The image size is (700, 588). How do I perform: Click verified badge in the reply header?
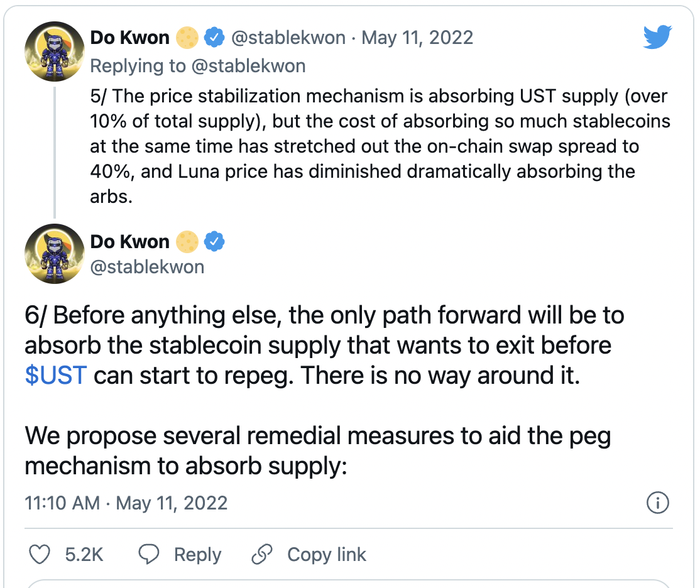(214, 38)
